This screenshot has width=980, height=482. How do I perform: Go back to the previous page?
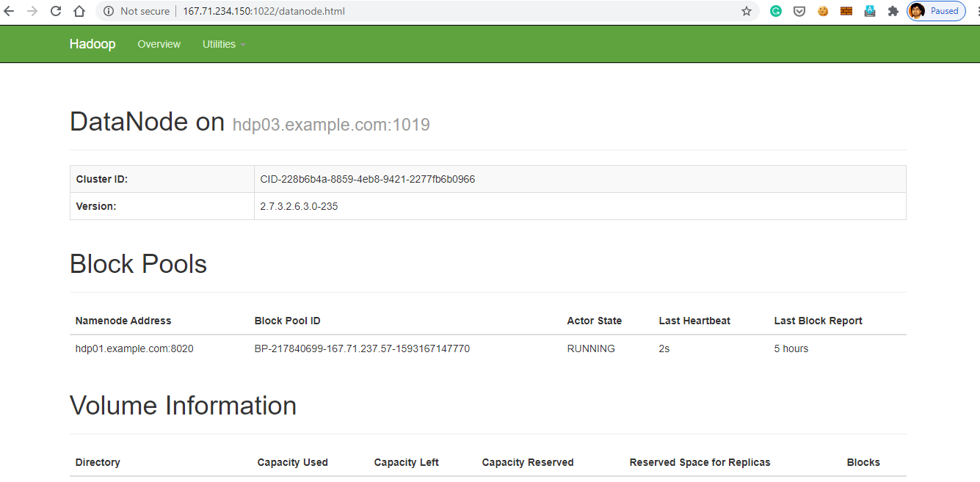click(x=10, y=11)
